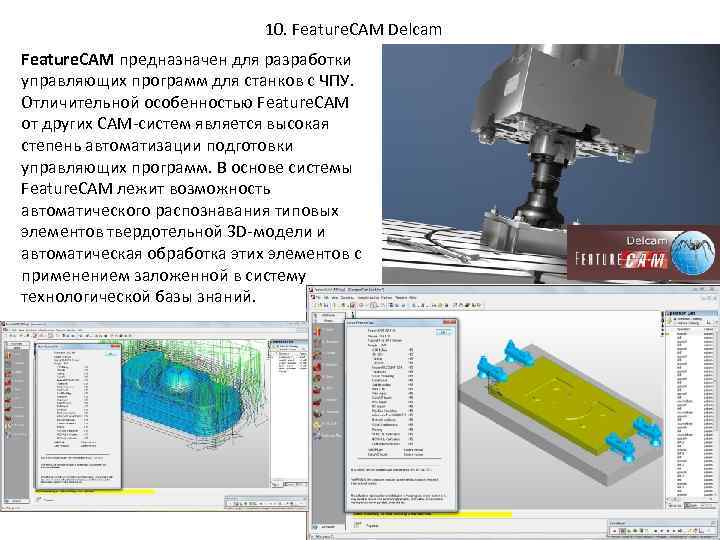Click the yellow highlighted message in right window
The height and width of the screenshot is (540, 720).
pyautogui.click(x=432, y=515)
